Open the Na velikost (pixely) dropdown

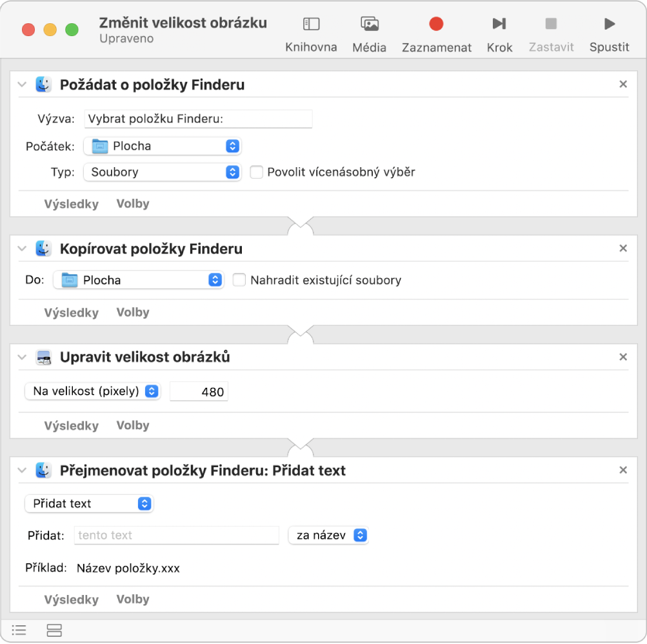(x=92, y=391)
